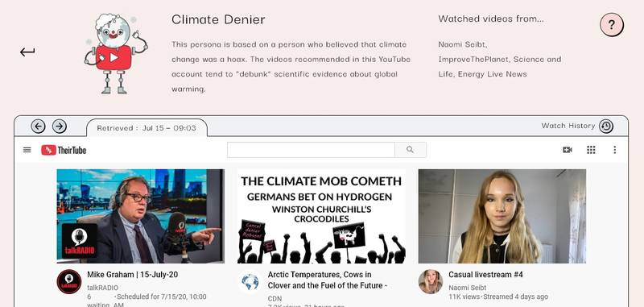Screen dimensions: 644x307
Task: Open video title Mike Graham | 15-July-20
Action: click(x=132, y=275)
